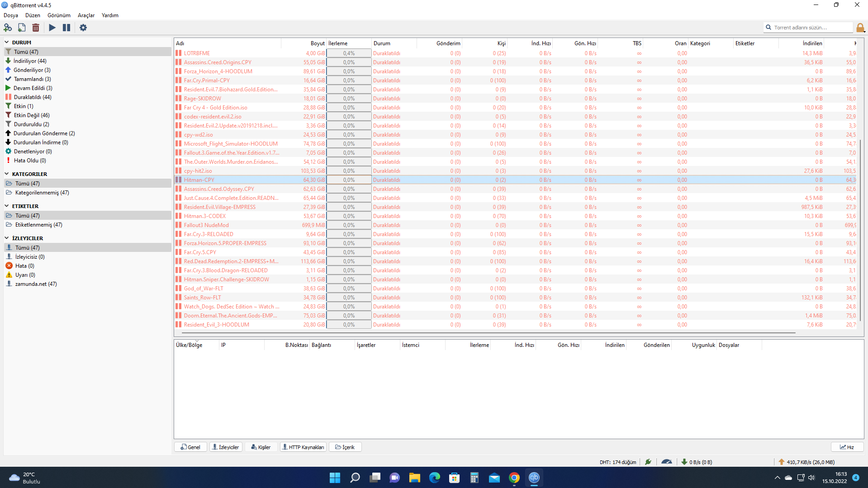Click the torrent list vertical scrollbar
The height and width of the screenshot is (488, 868).
coord(861,230)
